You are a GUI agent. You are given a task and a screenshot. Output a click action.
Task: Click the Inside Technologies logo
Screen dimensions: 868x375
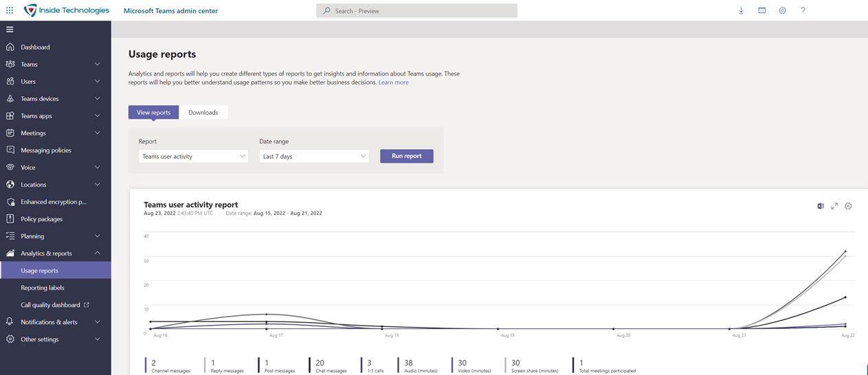coord(66,10)
